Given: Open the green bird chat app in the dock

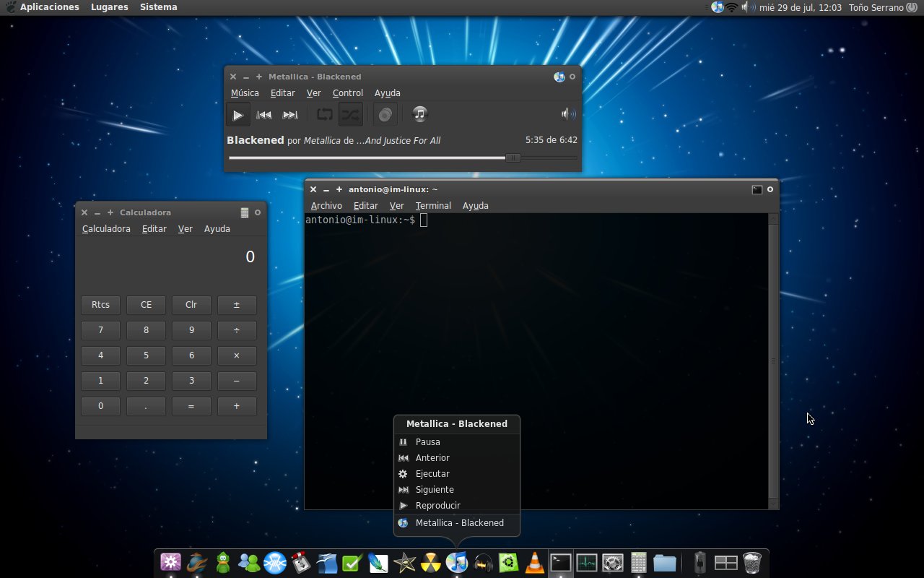Looking at the screenshot, I should [223, 562].
